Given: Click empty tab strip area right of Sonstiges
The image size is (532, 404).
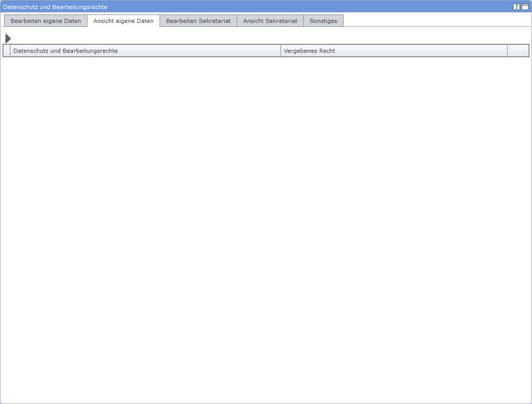Looking at the screenshot, I should (437, 21).
